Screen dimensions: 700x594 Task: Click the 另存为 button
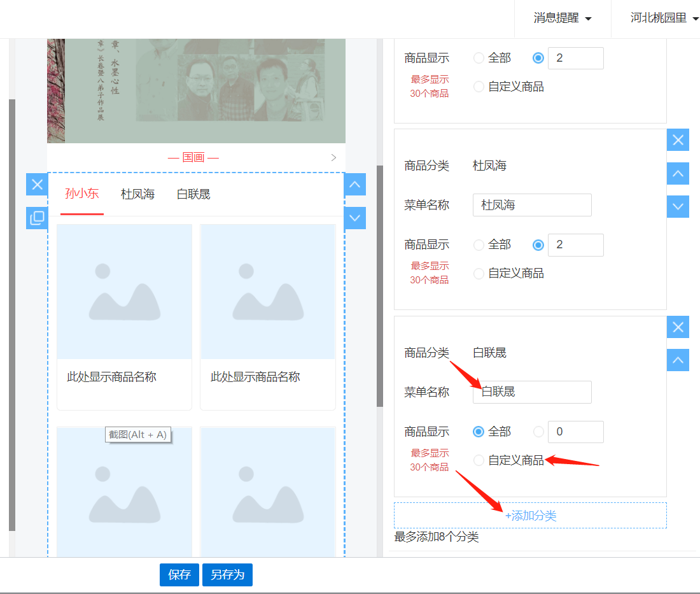[x=227, y=575]
